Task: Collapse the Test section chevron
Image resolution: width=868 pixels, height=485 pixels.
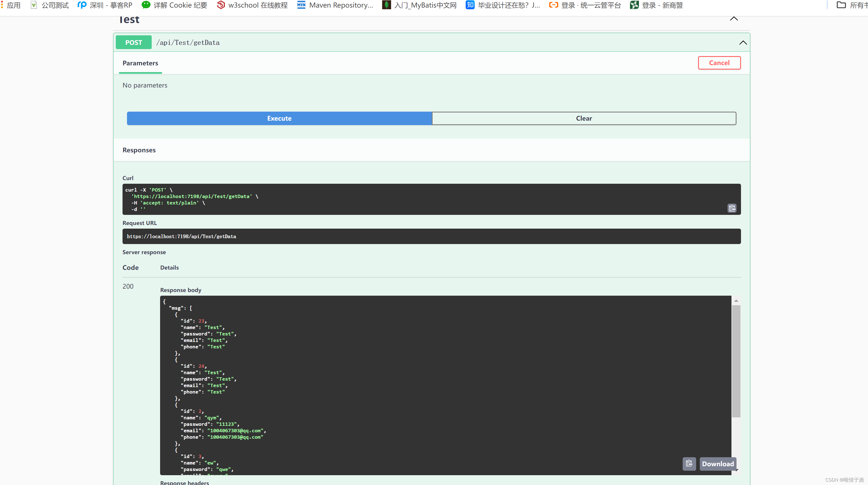Action: click(733, 19)
